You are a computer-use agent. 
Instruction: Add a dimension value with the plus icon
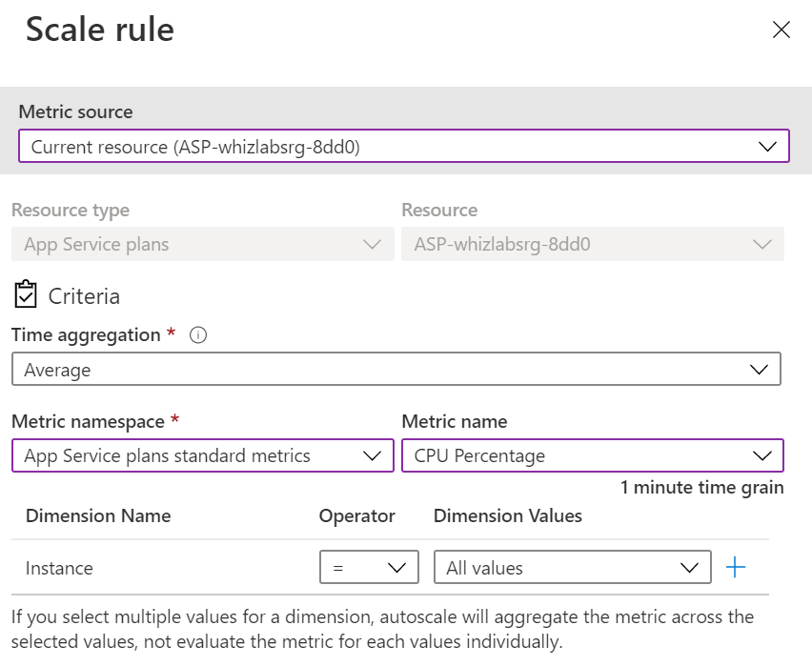(736, 568)
